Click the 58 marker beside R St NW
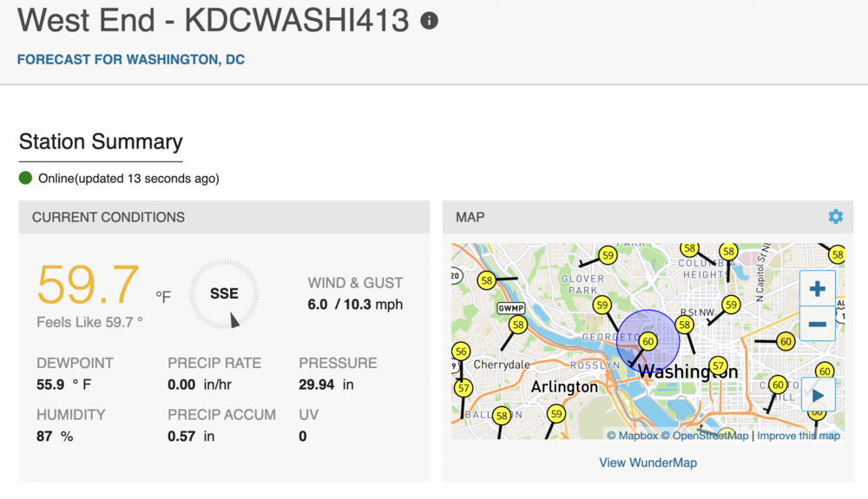868x499 pixels. click(684, 325)
